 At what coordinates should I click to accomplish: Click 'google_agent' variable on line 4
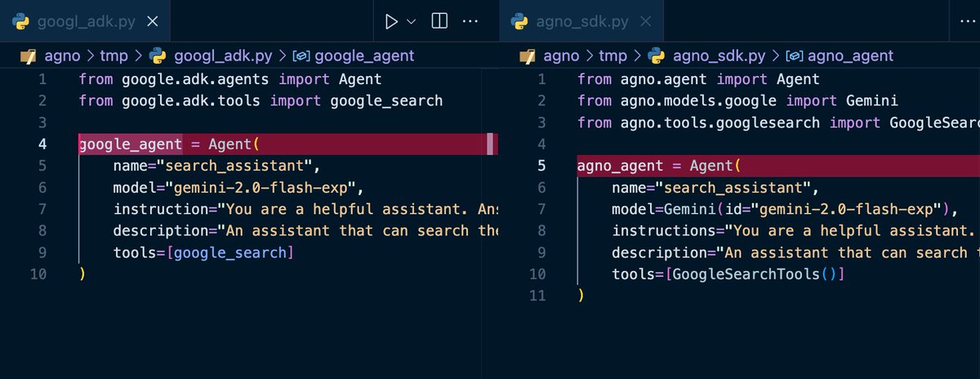(130, 145)
